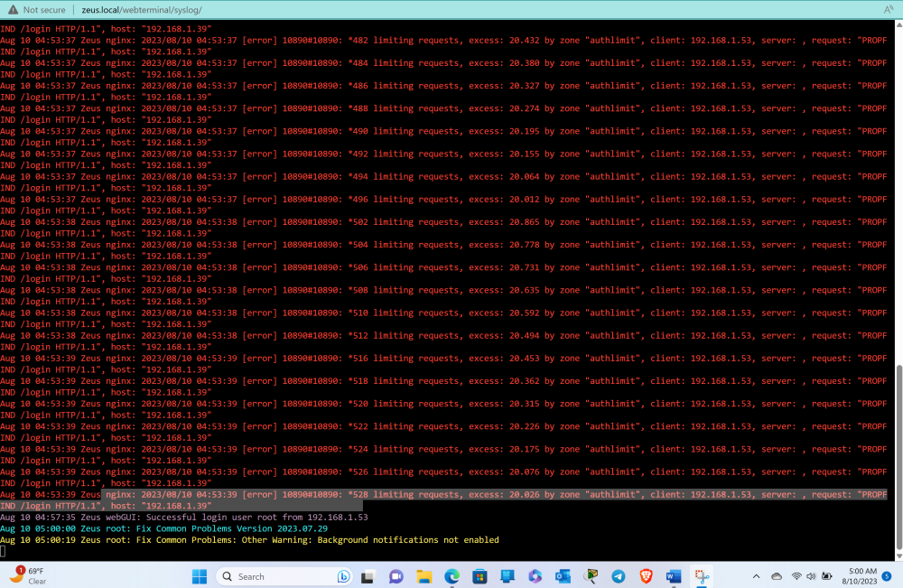
Task: Click the 'excess: 20.432' value
Action: pyautogui.click(x=504, y=41)
